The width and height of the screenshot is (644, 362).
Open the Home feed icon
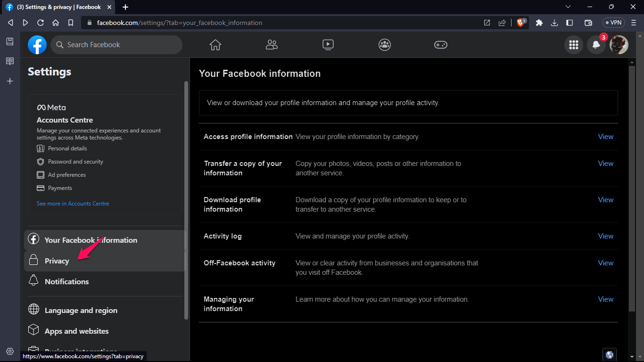pyautogui.click(x=215, y=45)
